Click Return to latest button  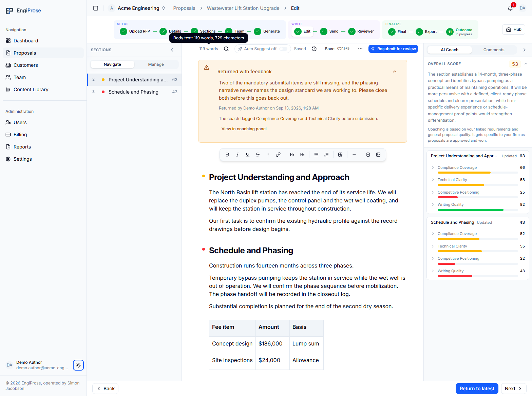click(477, 389)
